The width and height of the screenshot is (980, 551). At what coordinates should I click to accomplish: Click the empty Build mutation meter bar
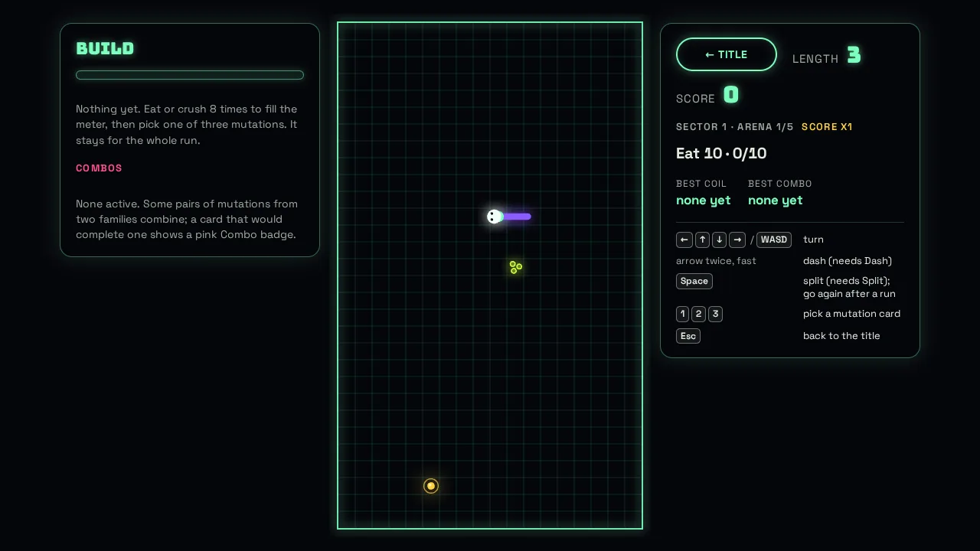pos(190,75)
